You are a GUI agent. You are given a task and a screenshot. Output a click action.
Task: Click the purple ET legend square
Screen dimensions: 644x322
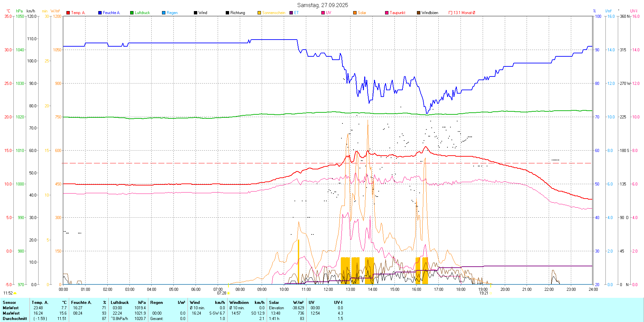coord(291,13)
